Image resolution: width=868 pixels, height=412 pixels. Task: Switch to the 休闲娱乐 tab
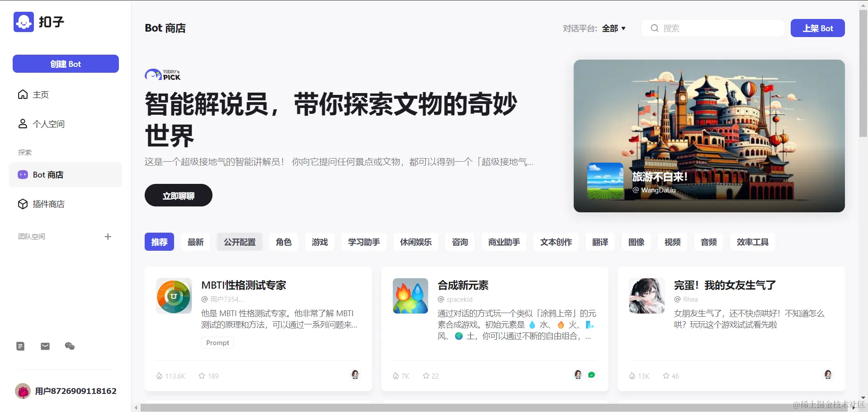pyautogui.click(x=416, y=242)
